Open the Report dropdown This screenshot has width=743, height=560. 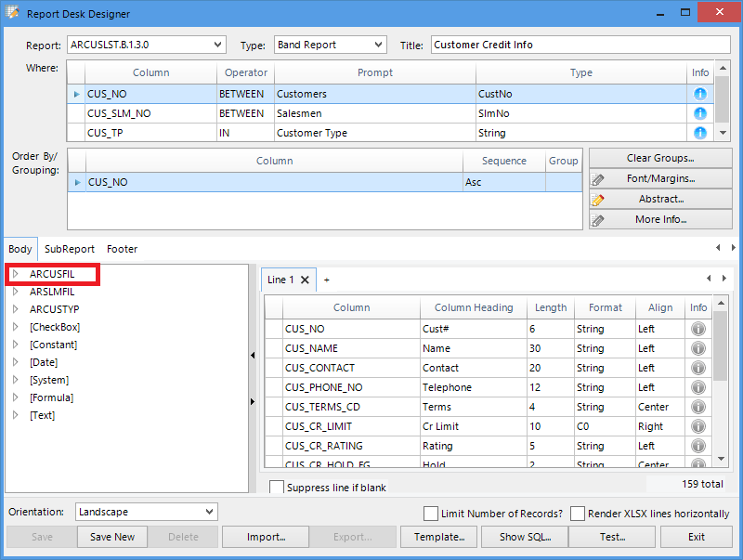218,45
